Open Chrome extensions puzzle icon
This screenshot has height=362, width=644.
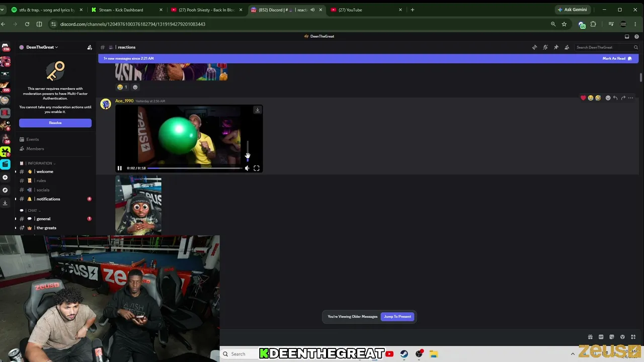point(593,24)
